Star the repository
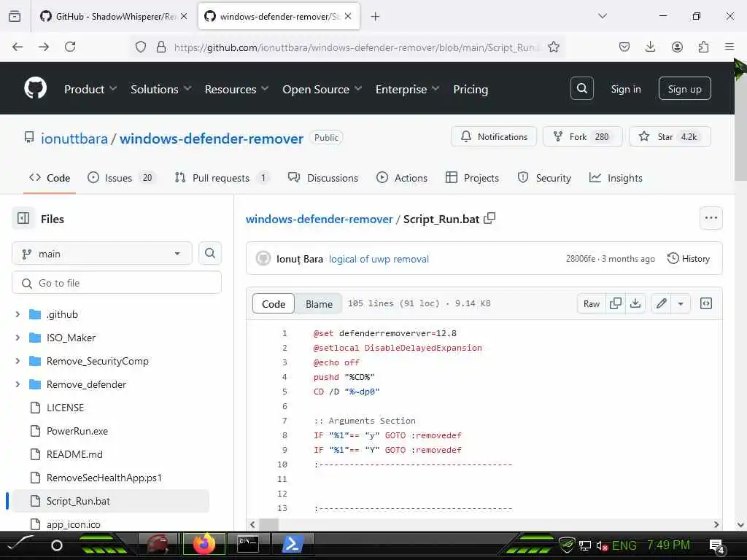Viewport: 747px width, 560px height. [x=670, y=136]
